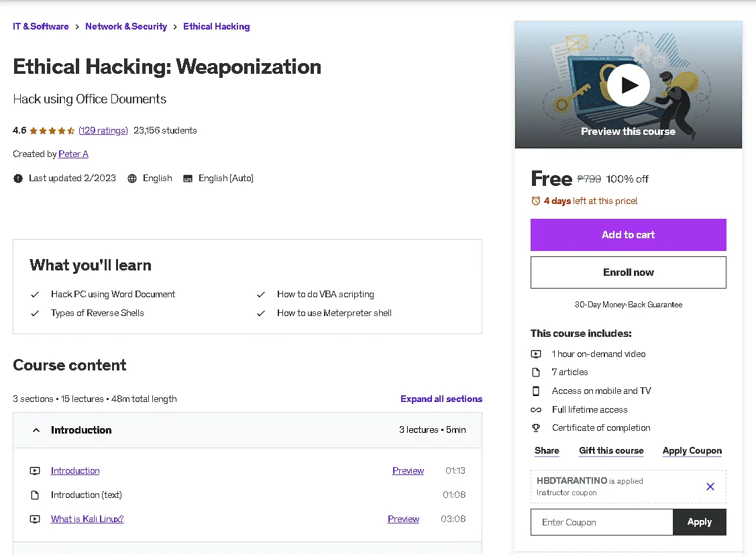Click the Share button
Image resolution: width=756 pixels, height=555 pixels.
click(547, 451)
